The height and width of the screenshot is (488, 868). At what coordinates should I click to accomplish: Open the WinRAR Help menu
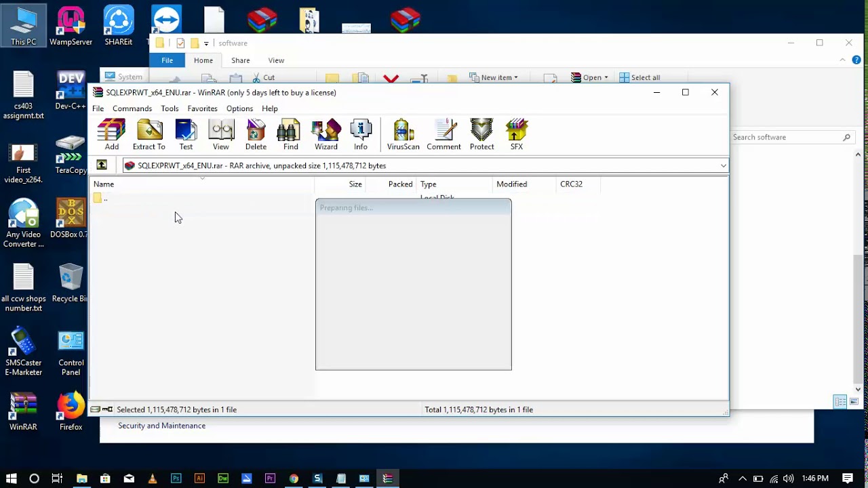(270, 108)
